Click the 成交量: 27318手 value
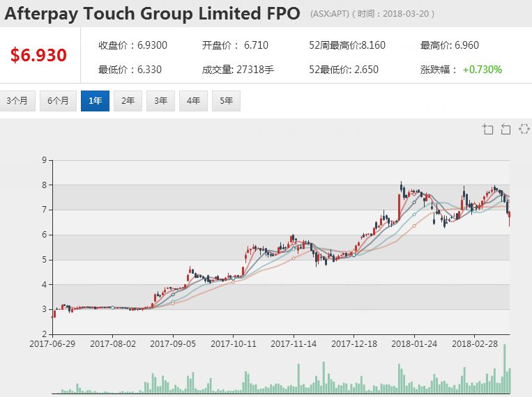The width and height of the screenshot is (532, 397). point(238,70)
